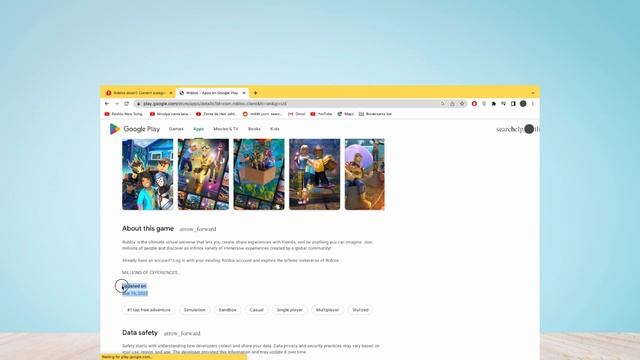Image resolution: width=640 pixels, height=360 pixels.
Task: Open the reddit bookmark
Action: click(262, 114)
